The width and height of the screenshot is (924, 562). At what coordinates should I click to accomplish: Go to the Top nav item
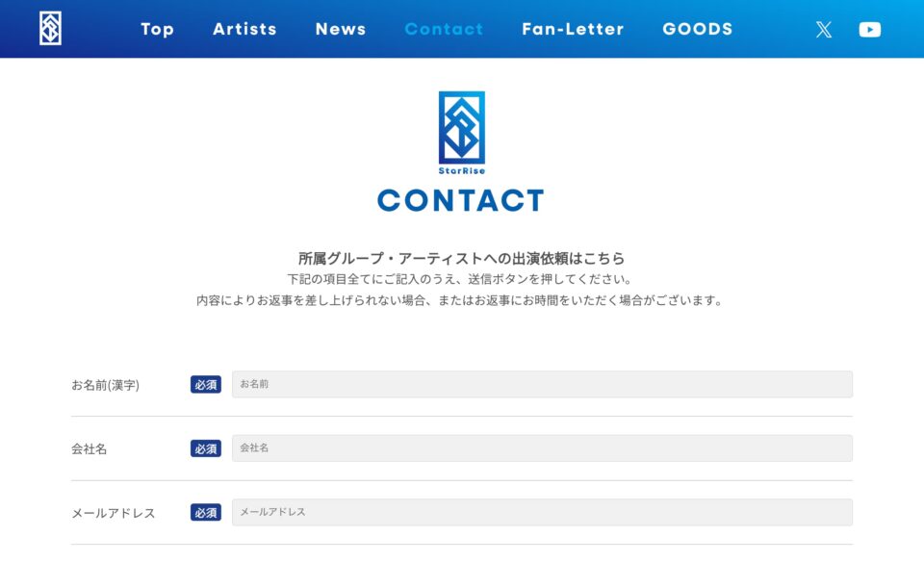(x=157, y=29)
